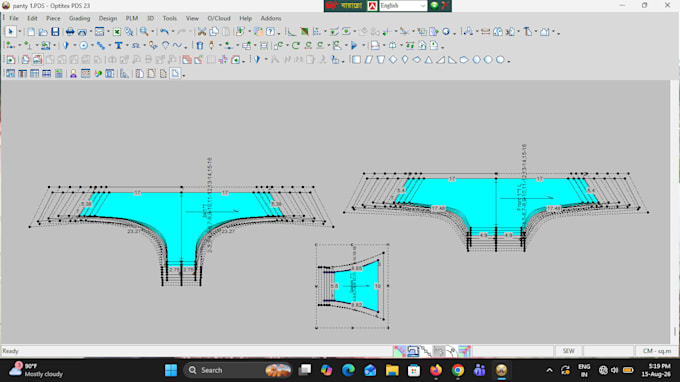Pick the rectangle shape icon
680x382 pixels.
tap(356, 60)
